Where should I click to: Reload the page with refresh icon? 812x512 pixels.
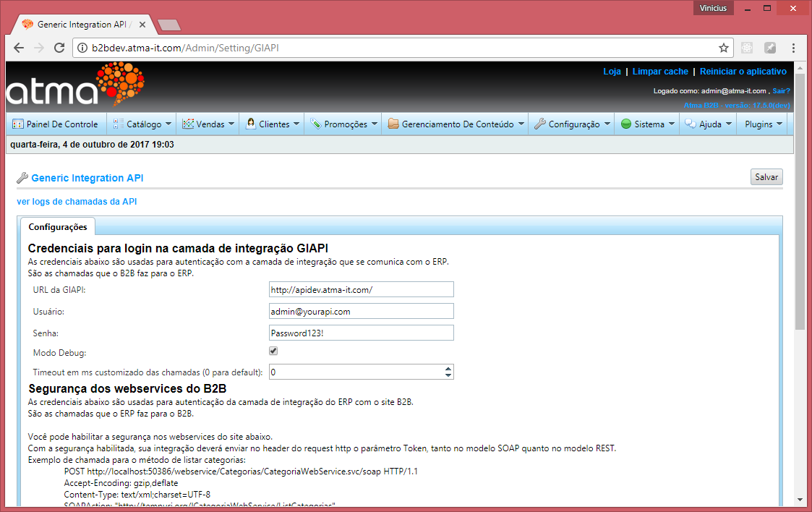(59, 48)
